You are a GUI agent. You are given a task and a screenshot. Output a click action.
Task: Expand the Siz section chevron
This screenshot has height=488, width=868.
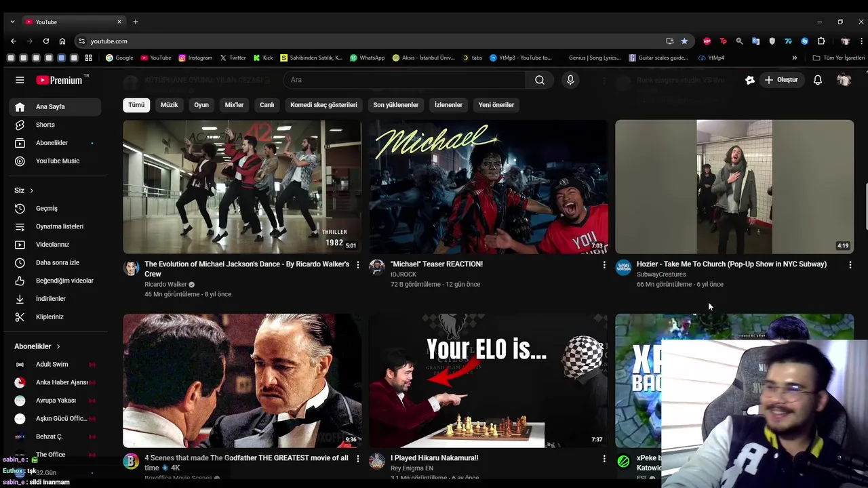coord(31,190)
